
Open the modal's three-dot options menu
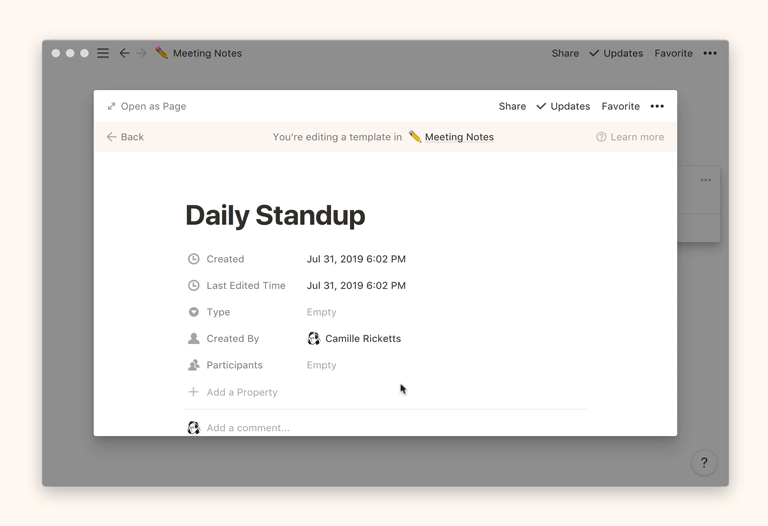(x=657, y=106)
